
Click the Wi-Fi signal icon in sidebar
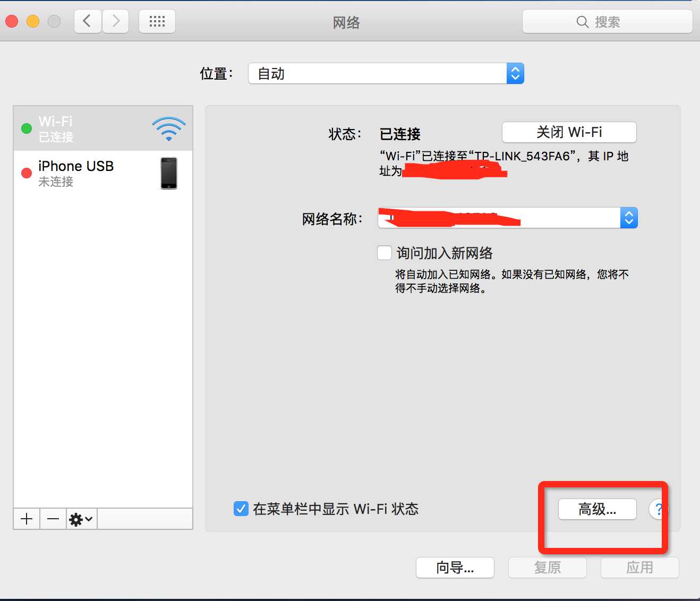point(169,128)
